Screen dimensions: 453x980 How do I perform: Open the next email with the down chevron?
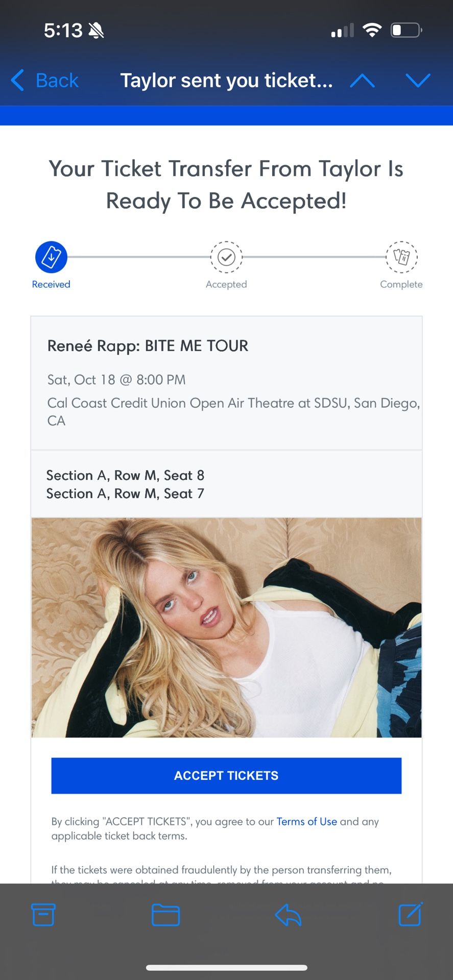click(418, 80)
